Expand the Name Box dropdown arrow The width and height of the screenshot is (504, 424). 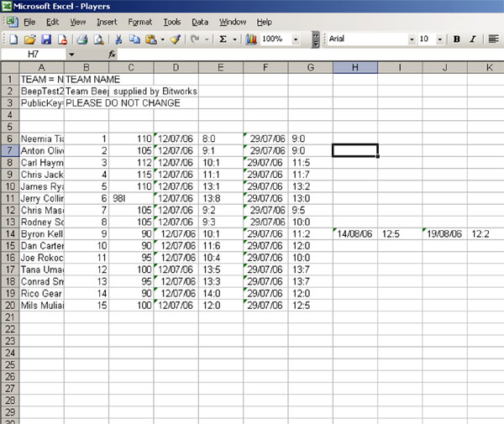point(71,55)
